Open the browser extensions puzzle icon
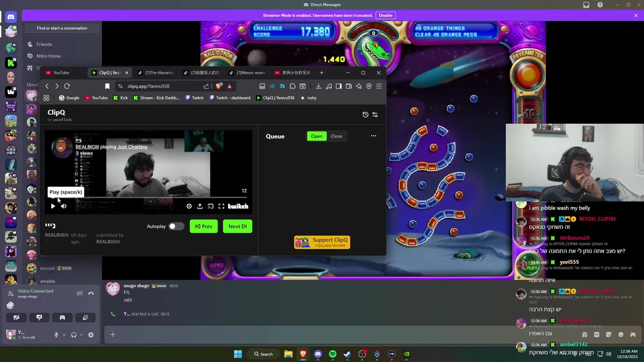Image resolution: width=644 pixels, height=362 pixels. pyautogui.click(x=292, y=86)
